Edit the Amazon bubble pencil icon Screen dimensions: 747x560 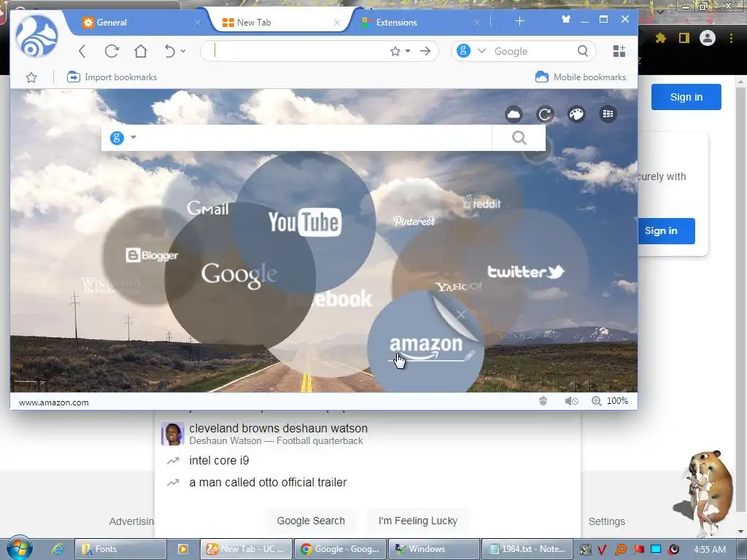click(x=470, y=356)
